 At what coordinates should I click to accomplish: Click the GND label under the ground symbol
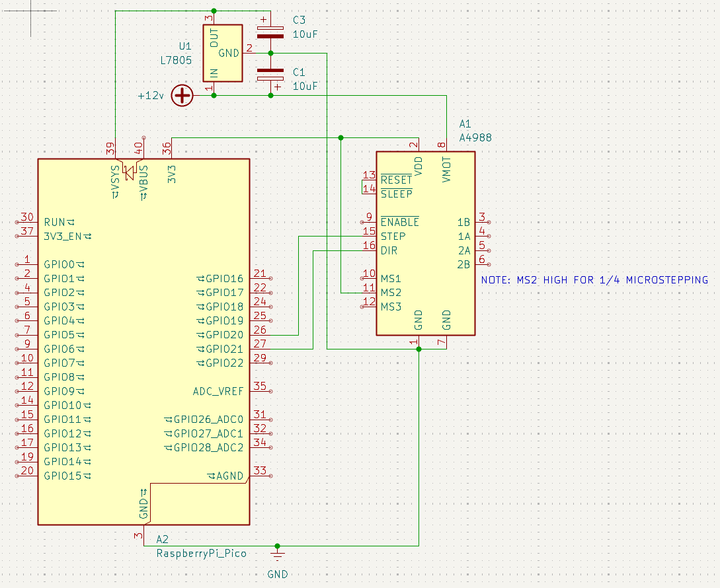[x=277, y=574]
